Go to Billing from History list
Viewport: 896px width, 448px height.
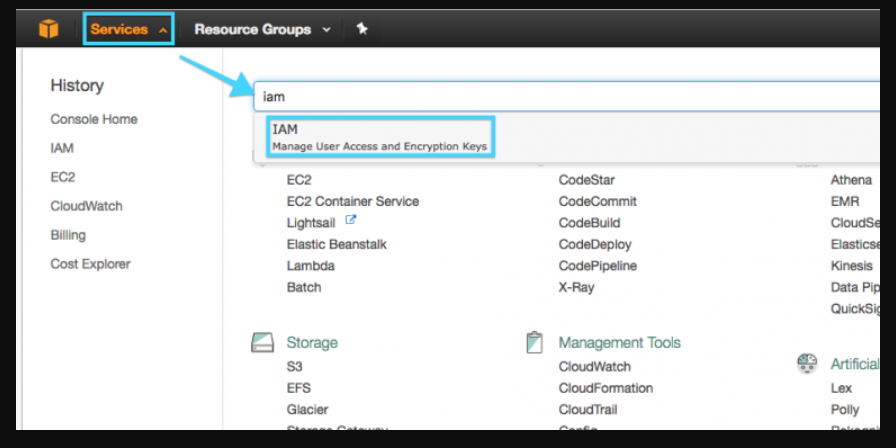68,235
